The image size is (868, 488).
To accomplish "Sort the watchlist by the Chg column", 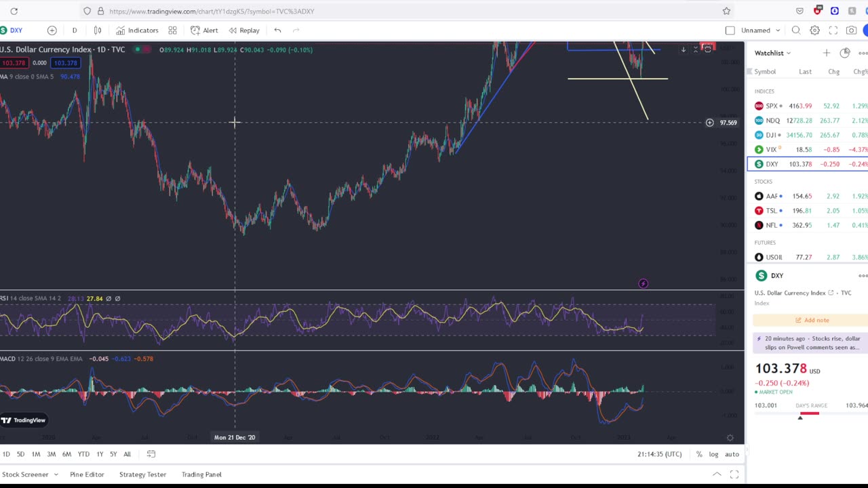I will pyautogui.click(x=834, y=72).
